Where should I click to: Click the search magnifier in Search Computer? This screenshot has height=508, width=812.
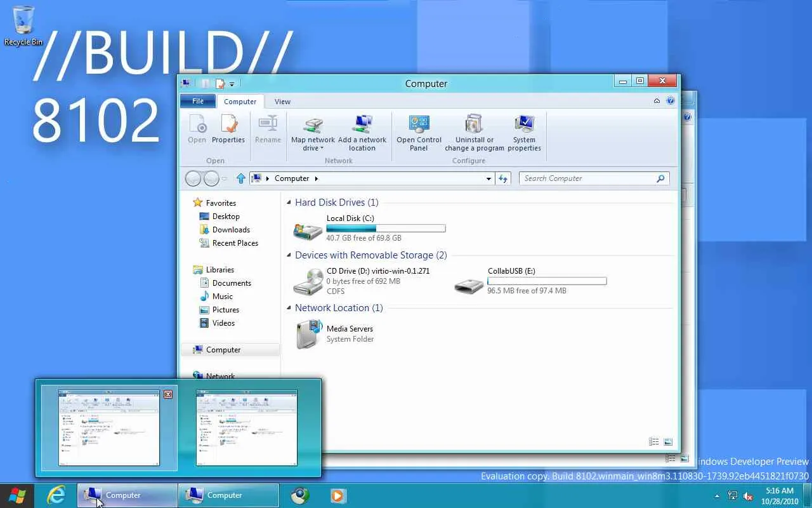(660, 178)
